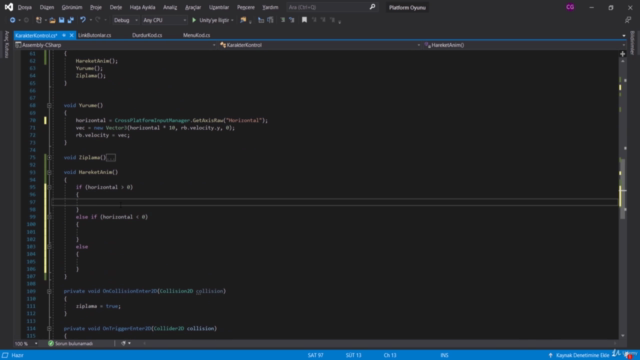Open the Düzen menu
The image size is (640, 360).
[47, 7]
